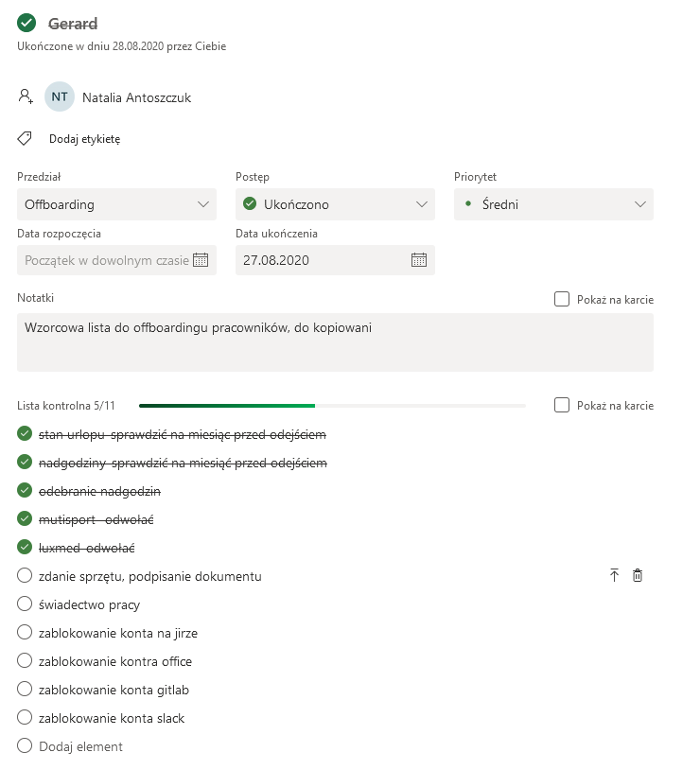Viewport: 700px width, 770px height.
Task: Click the green completed checkmark beside Gerard
Action: pos(26,23)
